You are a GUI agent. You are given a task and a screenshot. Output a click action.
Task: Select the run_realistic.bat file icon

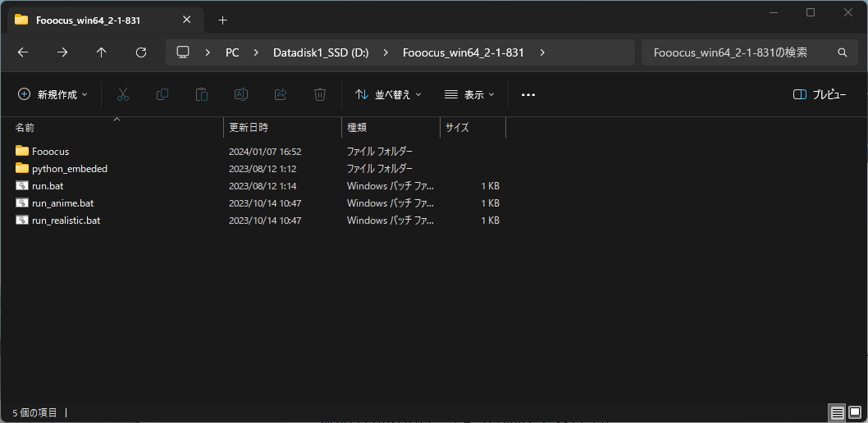point(22,220)
